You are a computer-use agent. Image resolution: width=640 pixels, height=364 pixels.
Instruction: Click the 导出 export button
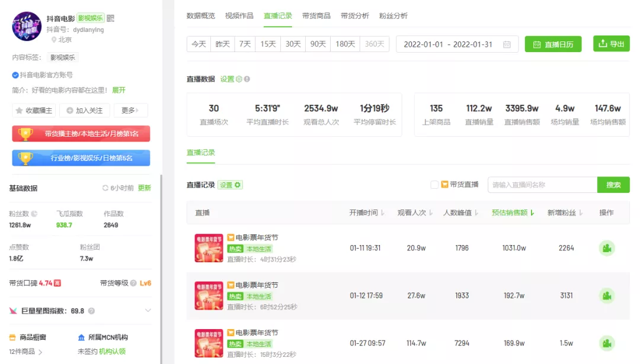[612, 44]
